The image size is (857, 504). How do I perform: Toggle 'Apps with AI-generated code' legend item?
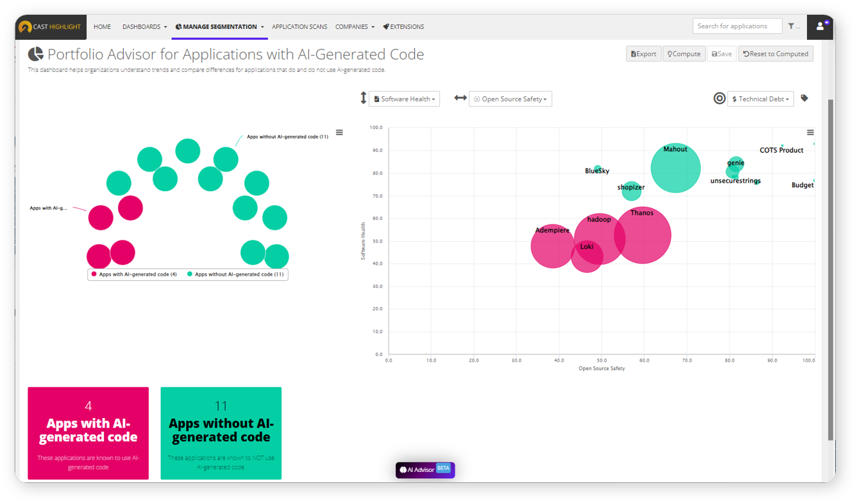[134, 274]
